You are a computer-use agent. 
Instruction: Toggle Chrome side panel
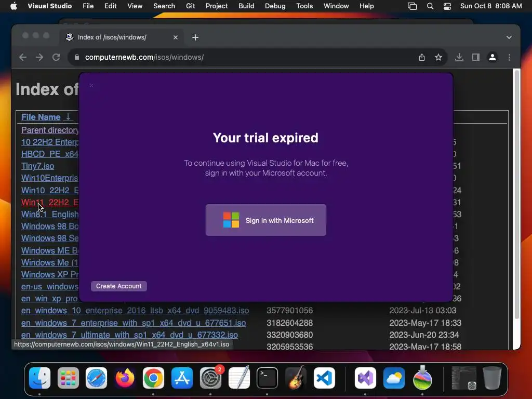pos(476,57)
